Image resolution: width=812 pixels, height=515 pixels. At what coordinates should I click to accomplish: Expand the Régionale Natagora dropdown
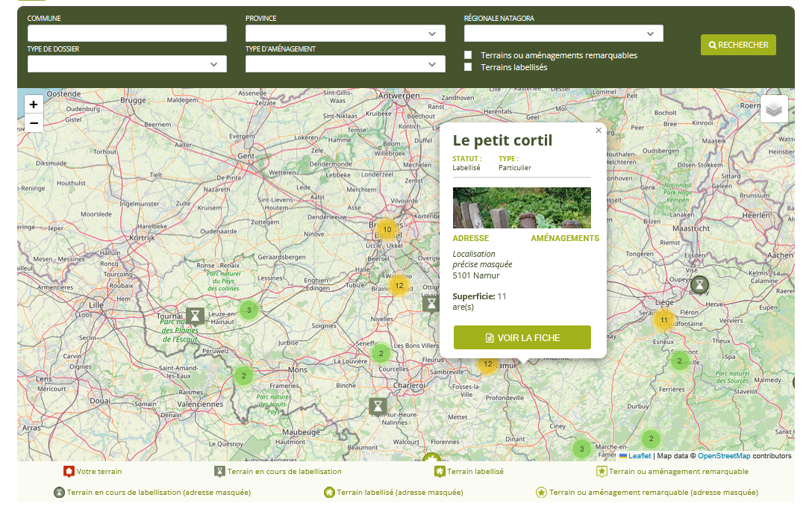[x=563, y=34]
